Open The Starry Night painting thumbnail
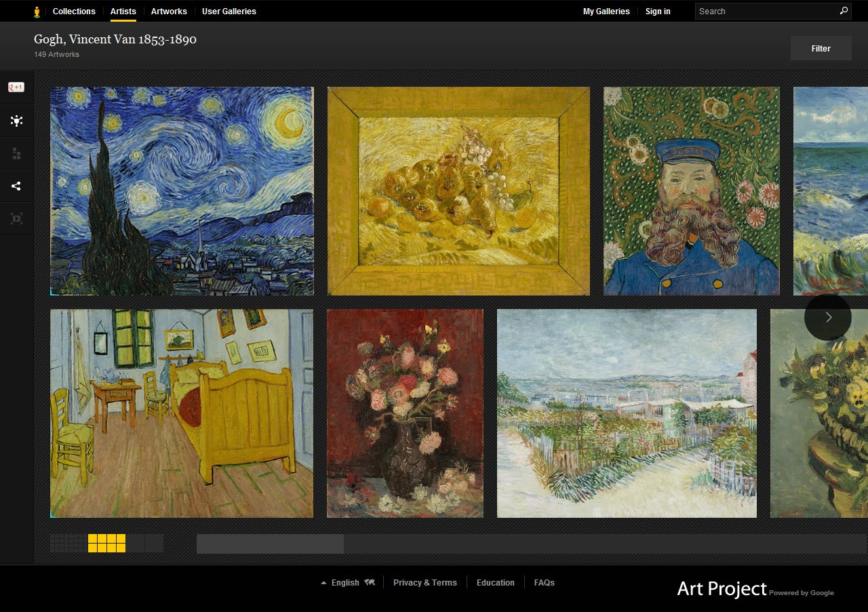The image size is (868, 612). [182, 191]
